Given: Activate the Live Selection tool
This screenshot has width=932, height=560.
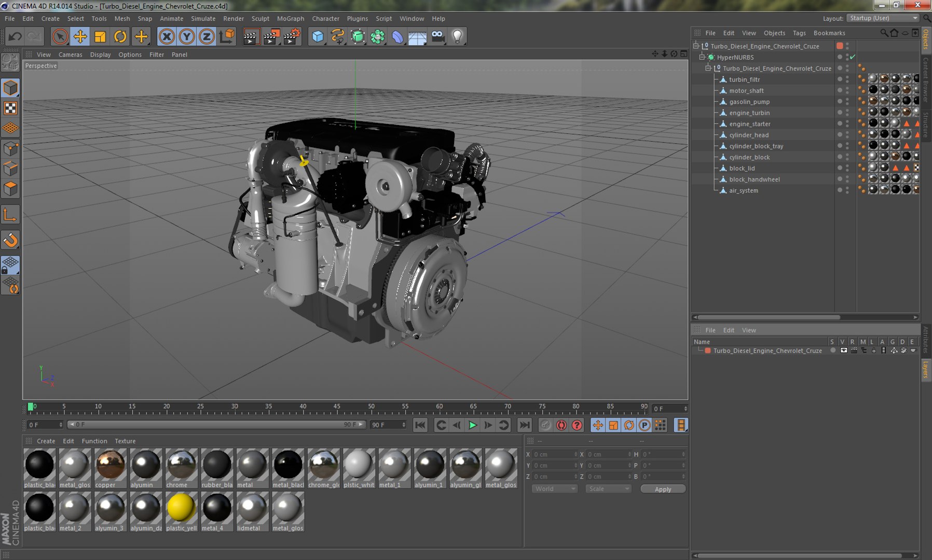Looking at the screenshot, I should (60, 36).
